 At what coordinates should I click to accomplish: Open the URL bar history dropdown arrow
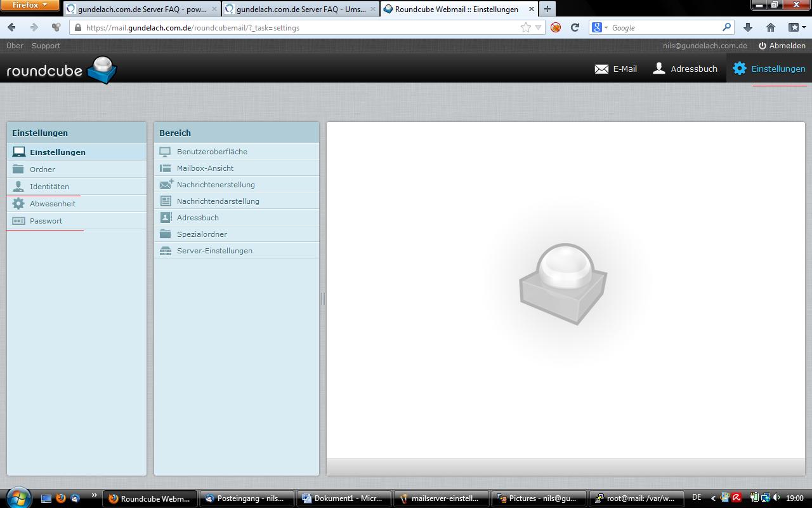[x=538, y=28]
